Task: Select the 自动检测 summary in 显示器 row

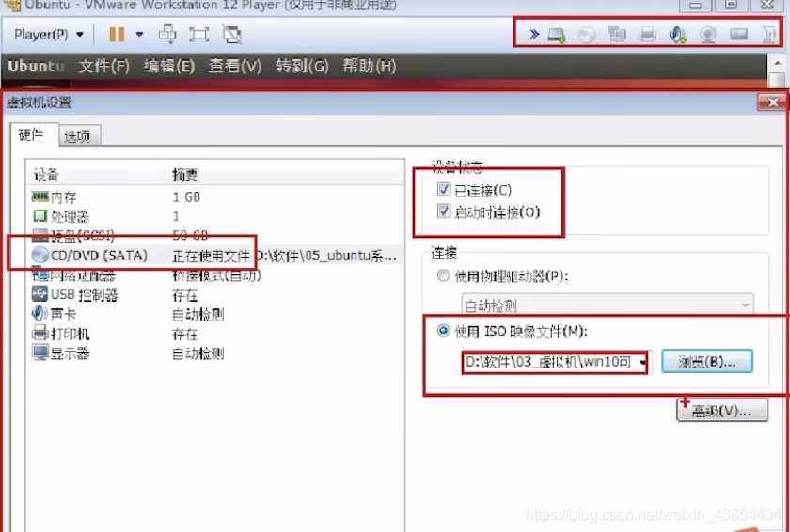Action: (x=198, y=353)
